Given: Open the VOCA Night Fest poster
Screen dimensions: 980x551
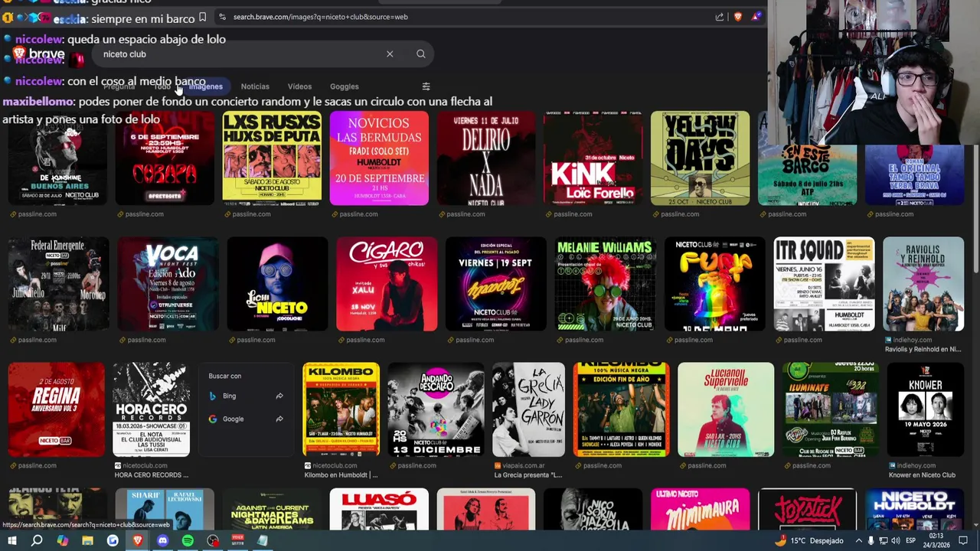Looking at the screenshot, I should [x=168, y=284].
